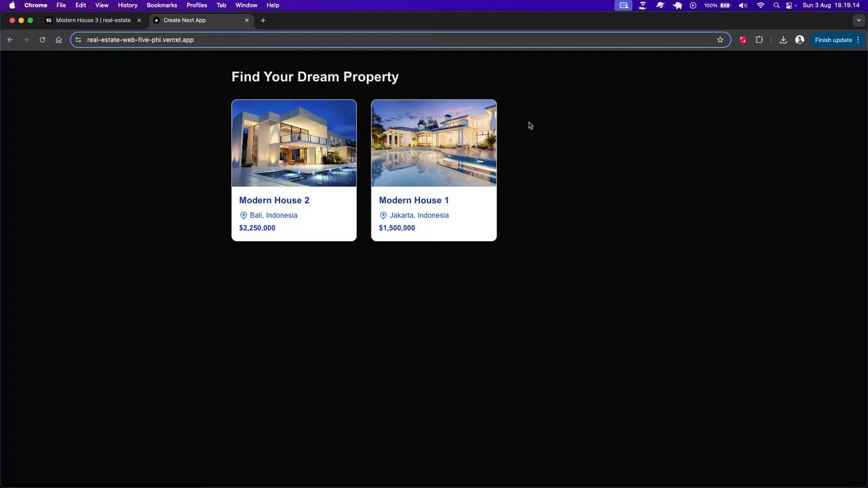Open the File menu
The width and height of the screenshot is (868, 488).
tap(61, 5)
